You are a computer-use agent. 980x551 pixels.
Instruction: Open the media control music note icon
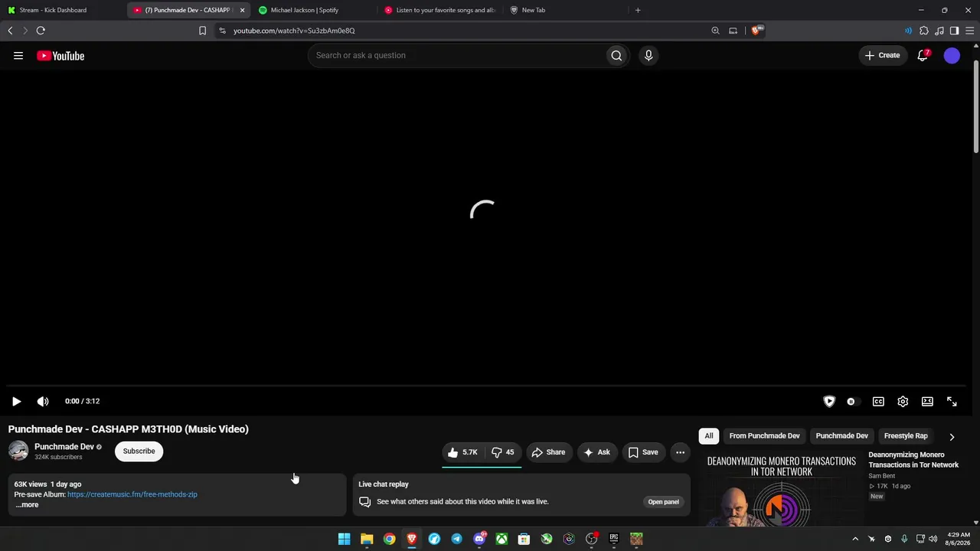939,31
